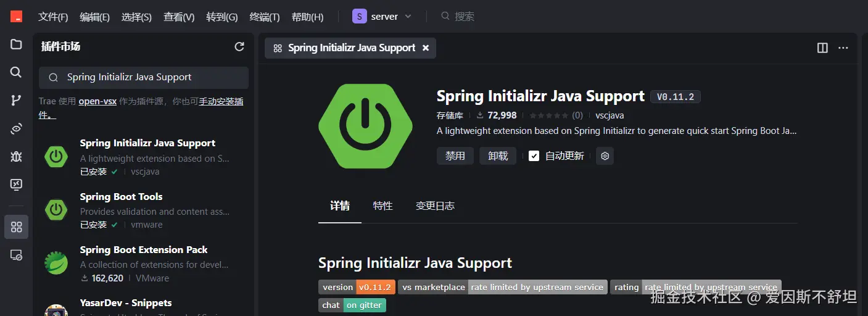Click the download count icon beside 72,998

pos(480,115)
